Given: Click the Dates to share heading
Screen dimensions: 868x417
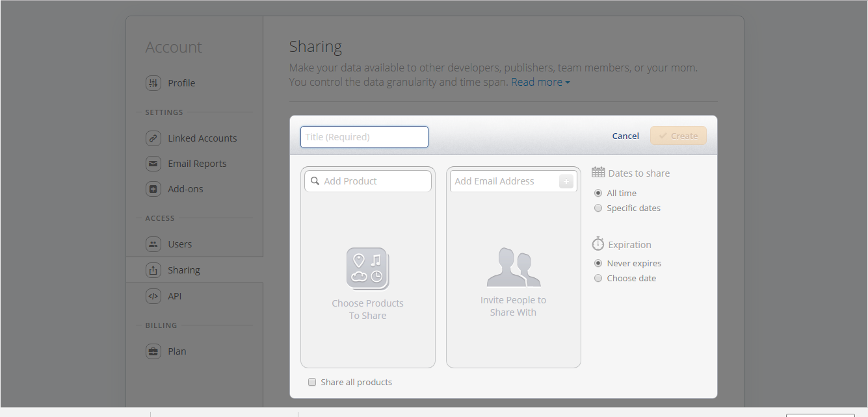Looking at the screenshot, I should pyautogui.click(x=639, y=173).
